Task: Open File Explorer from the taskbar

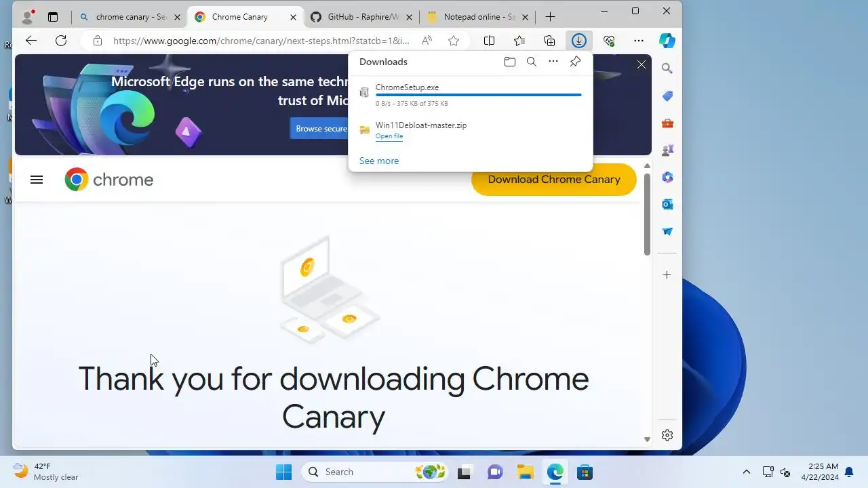Action: click(525, 472)
